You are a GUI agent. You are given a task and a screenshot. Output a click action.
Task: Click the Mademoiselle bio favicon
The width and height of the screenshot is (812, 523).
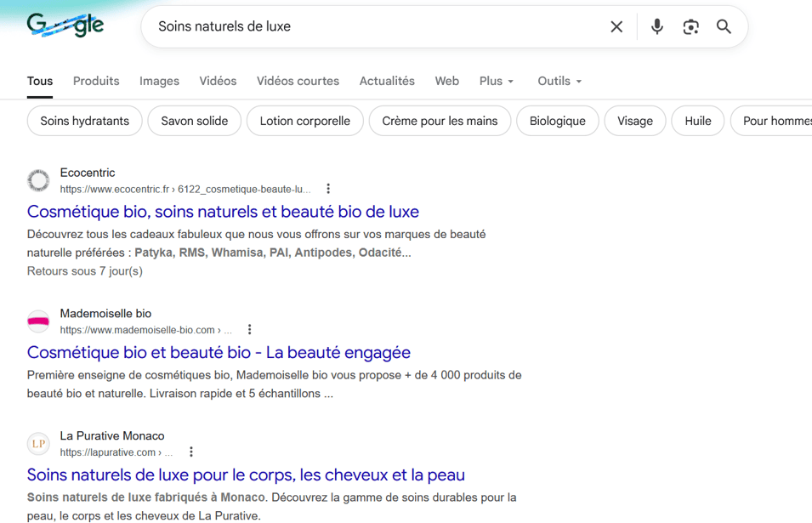38,321
